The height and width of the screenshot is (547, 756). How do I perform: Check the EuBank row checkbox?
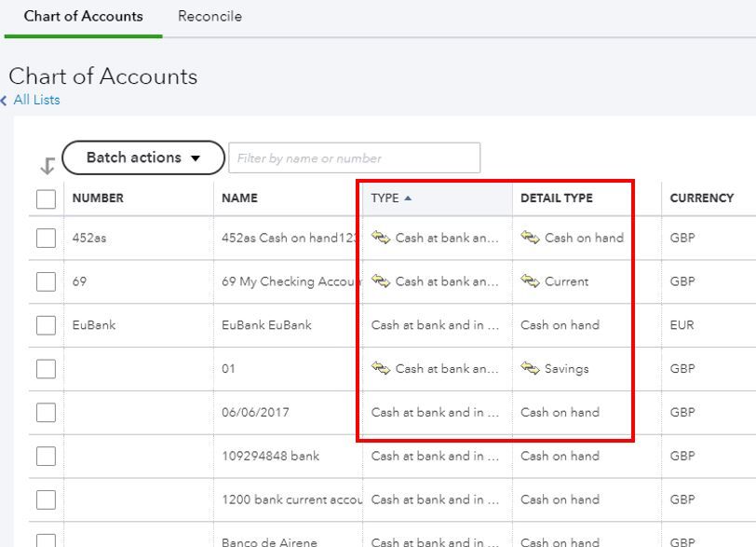point(46,325)
